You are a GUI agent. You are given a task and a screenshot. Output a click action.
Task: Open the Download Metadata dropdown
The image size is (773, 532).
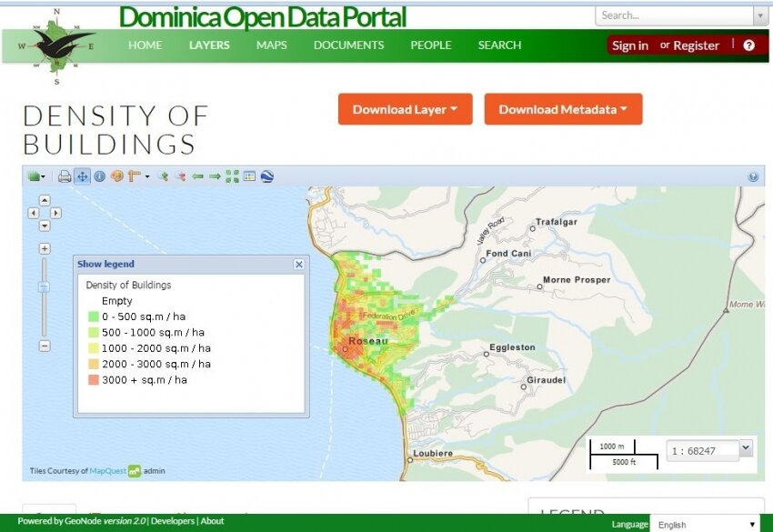tap(563, 109)
